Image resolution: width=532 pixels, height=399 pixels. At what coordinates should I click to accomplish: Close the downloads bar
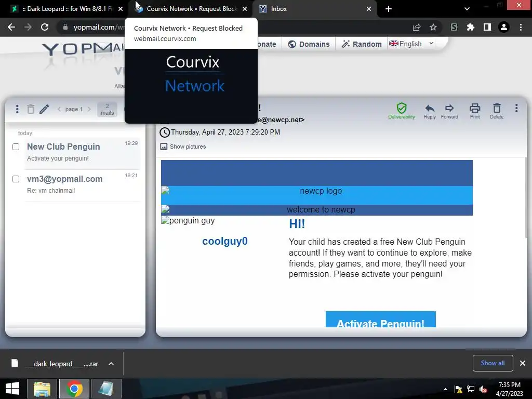(x=523, y=363)
